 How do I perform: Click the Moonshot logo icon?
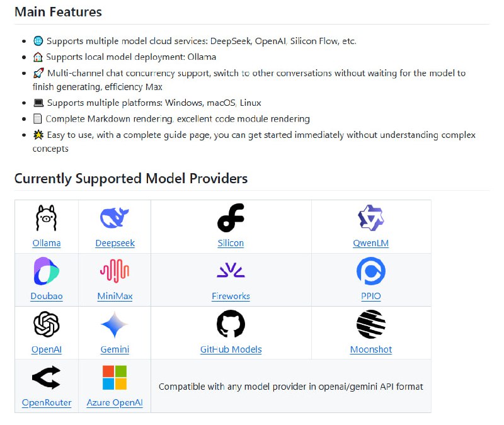click(x=370, y=325)
